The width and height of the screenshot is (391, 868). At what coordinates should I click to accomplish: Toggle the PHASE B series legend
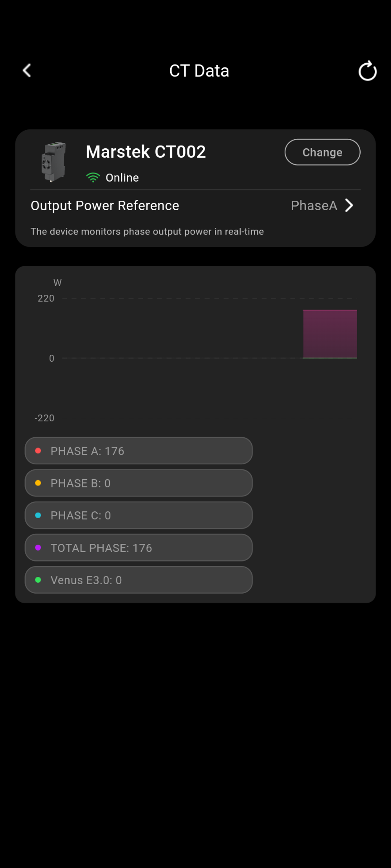coord(138,483)
